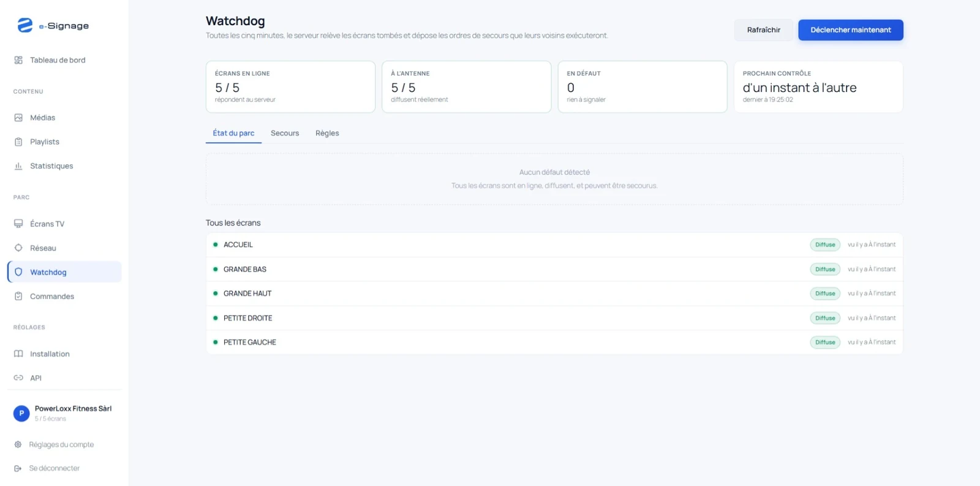Open the Commandes page

point(64,296)
